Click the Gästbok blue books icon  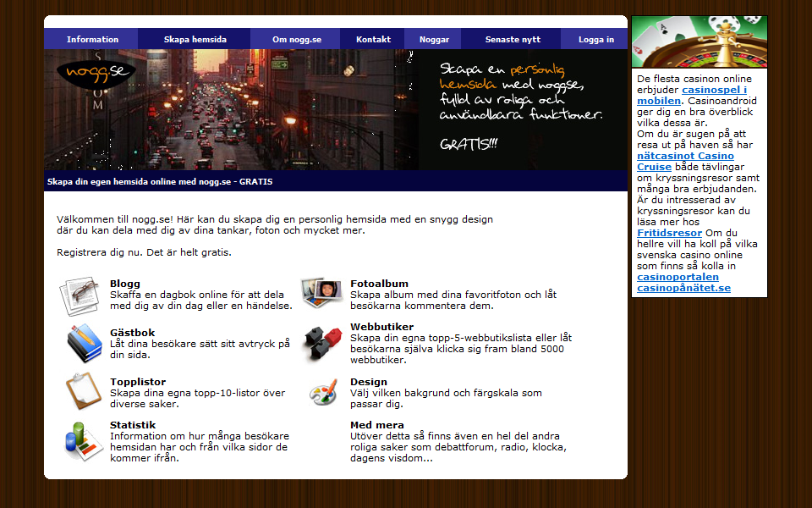click(x=84, y=344)
